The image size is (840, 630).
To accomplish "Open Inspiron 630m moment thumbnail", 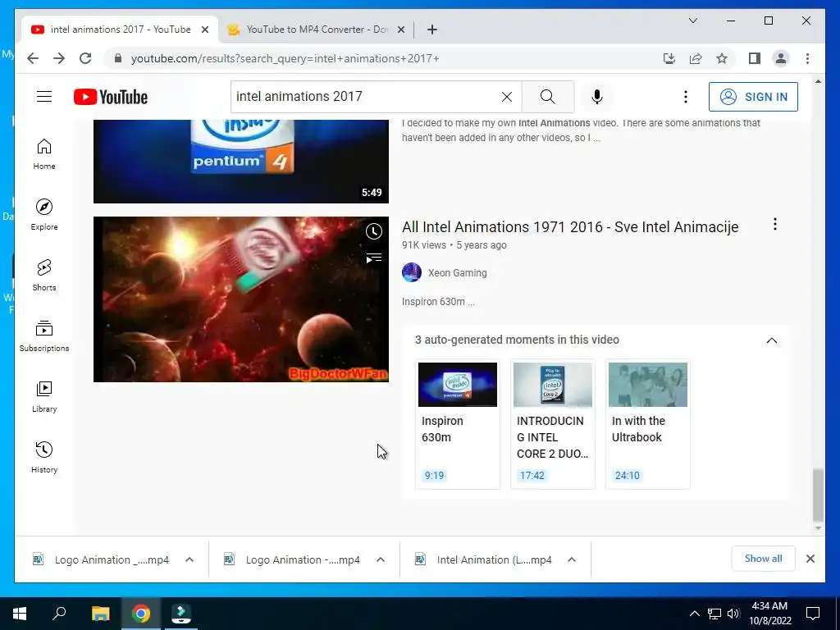I will click(x=458, y=385).
